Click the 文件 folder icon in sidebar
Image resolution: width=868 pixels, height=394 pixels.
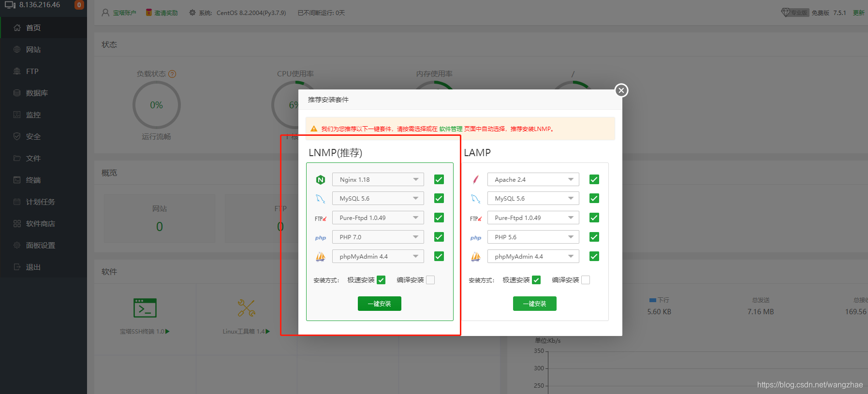pos(17,158)
